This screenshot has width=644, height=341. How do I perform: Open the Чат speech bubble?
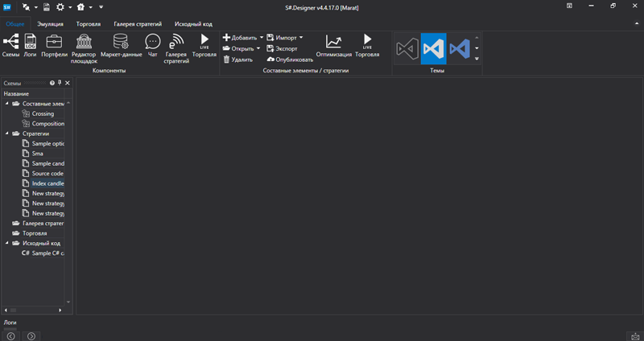pyautogui.click(x=153, y=46)
